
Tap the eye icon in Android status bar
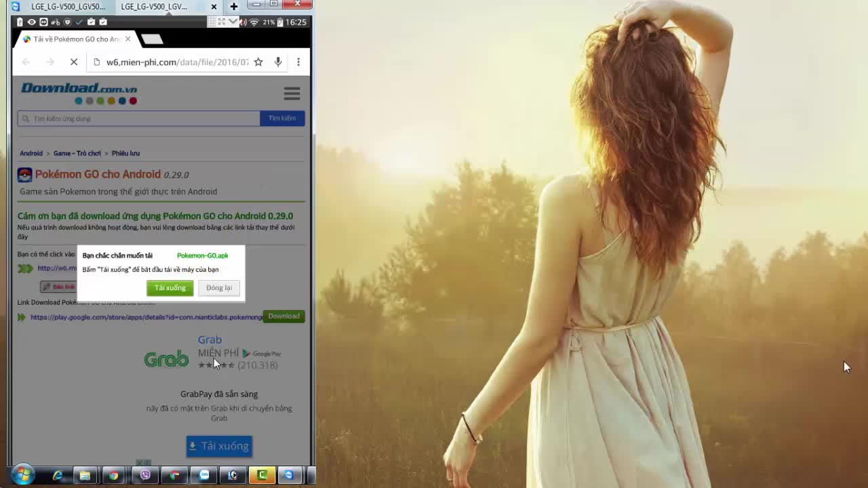click(31, 22)
